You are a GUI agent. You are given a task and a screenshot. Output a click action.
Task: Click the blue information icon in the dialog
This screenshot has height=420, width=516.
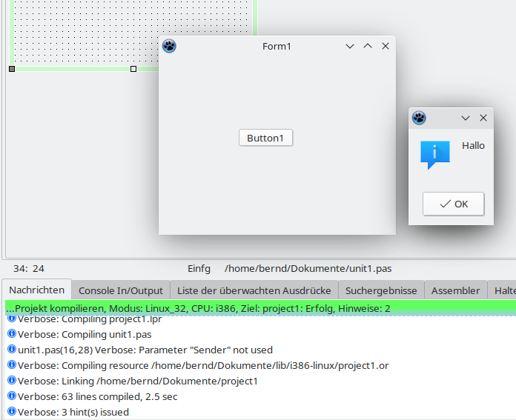(435, 155)
